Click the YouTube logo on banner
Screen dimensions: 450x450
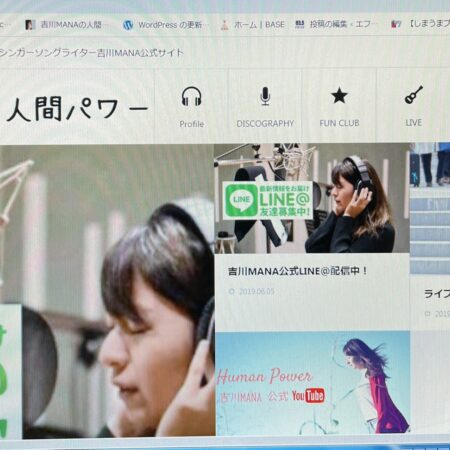pos(308,396)
